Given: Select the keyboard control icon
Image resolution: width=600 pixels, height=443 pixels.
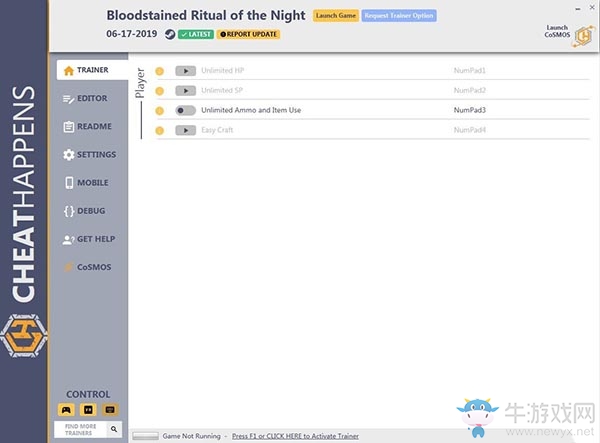Looking at the screenshot, I should point(110,410).
